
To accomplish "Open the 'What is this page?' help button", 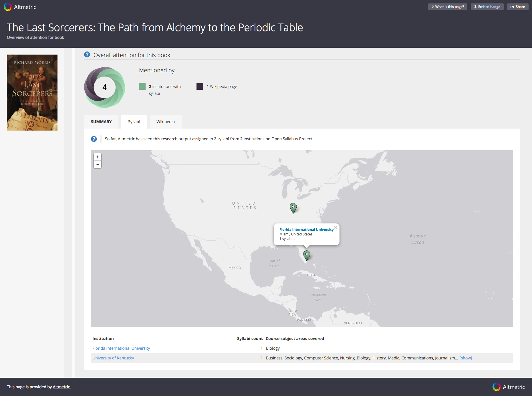I will pyautogui.click(x=448, y=7).
